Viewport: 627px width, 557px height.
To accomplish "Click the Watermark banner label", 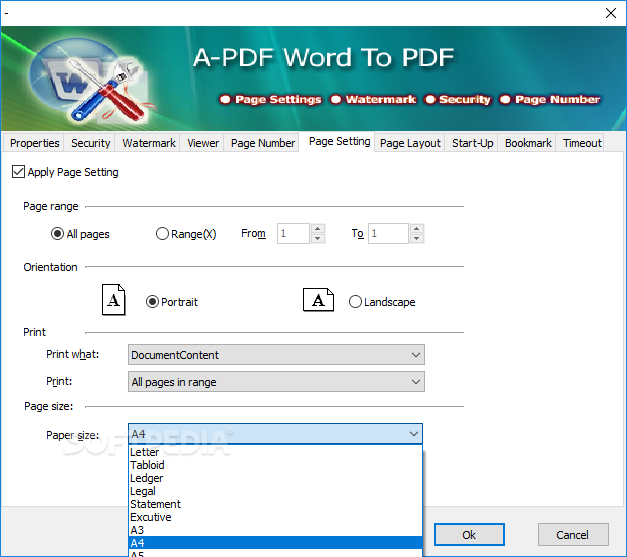I will pos(380,99).
